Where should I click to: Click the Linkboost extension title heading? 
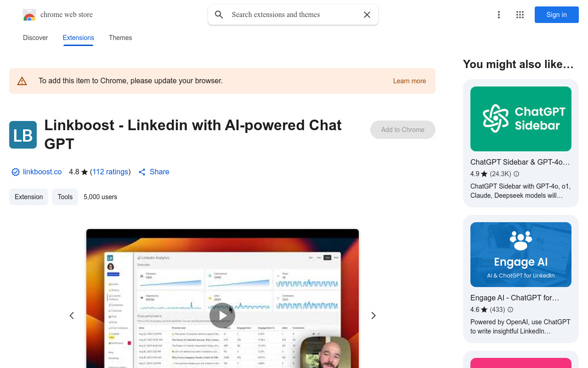coord(193,134)
